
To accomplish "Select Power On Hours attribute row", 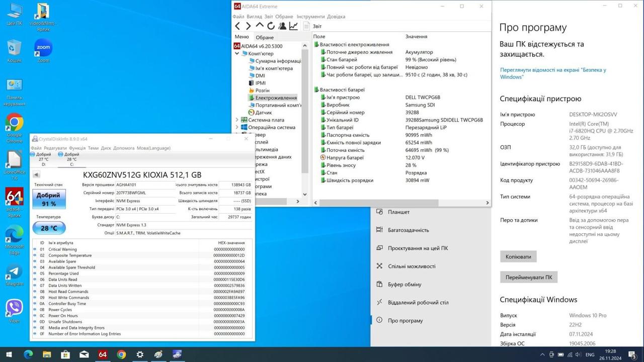I will point(143,316).
